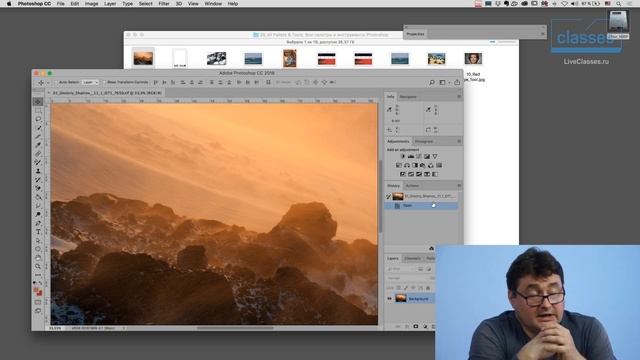Image resolution: width=640 pixels, height=360 pixels.
Task: Select the Type tool
Action: (38, 231)
